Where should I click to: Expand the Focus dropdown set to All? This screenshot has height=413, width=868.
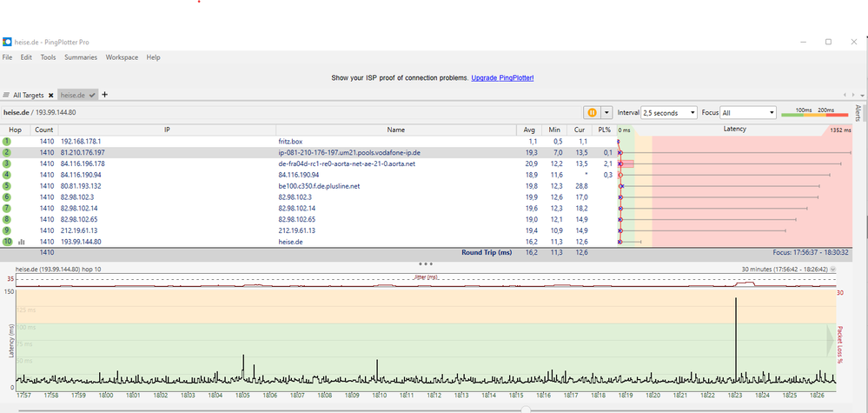[747, 112]
